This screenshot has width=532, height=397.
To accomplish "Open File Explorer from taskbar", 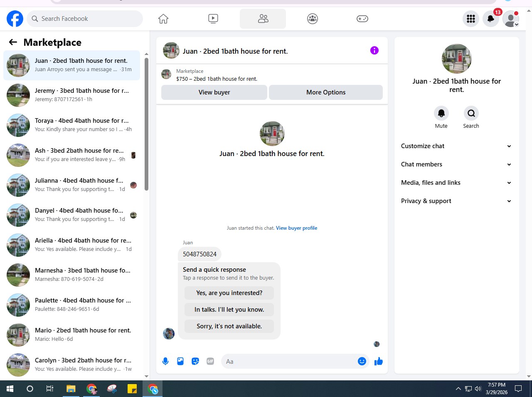I will [x=71, y=389].
